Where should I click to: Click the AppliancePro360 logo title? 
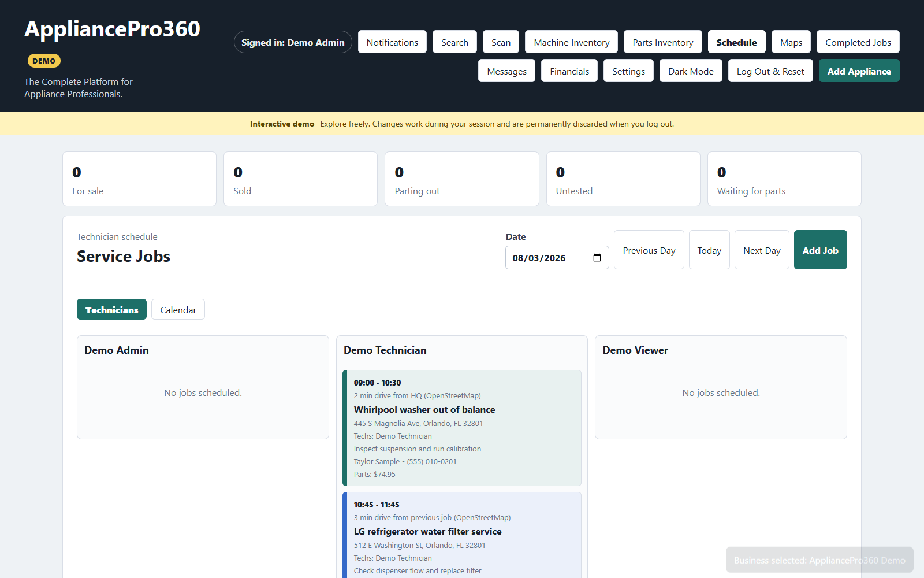point(112,29)
